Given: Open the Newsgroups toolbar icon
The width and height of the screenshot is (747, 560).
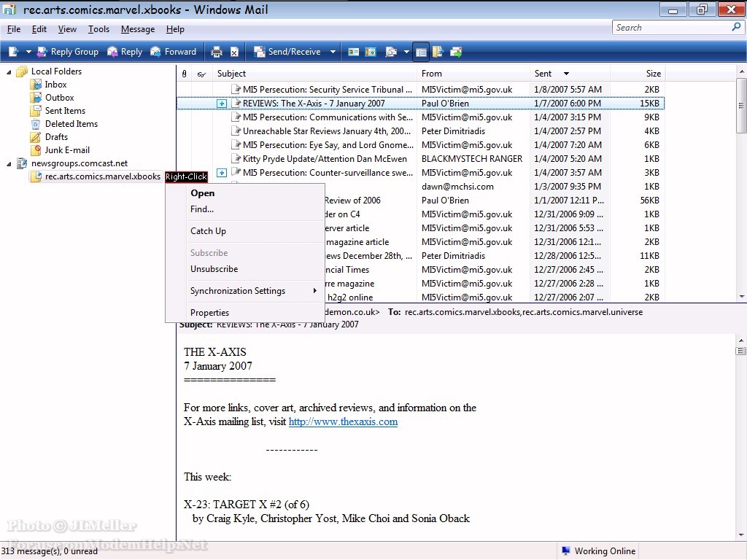Looking at the screenshot, I should [438, 52].
